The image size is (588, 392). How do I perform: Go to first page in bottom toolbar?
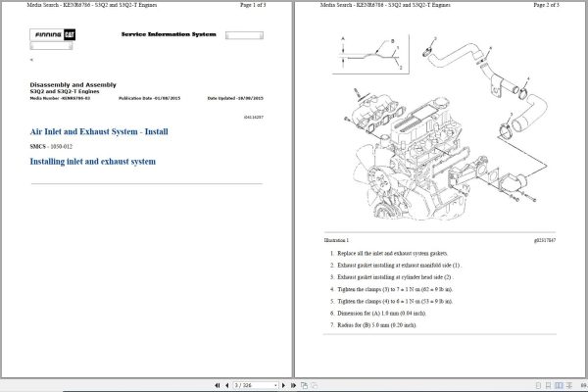[218, 385]
